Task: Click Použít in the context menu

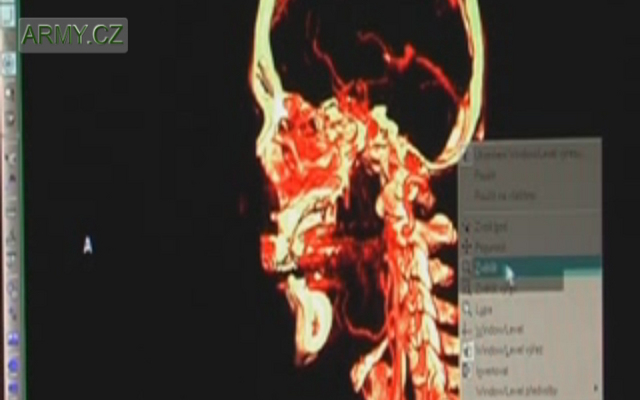Action: [490, 174]
